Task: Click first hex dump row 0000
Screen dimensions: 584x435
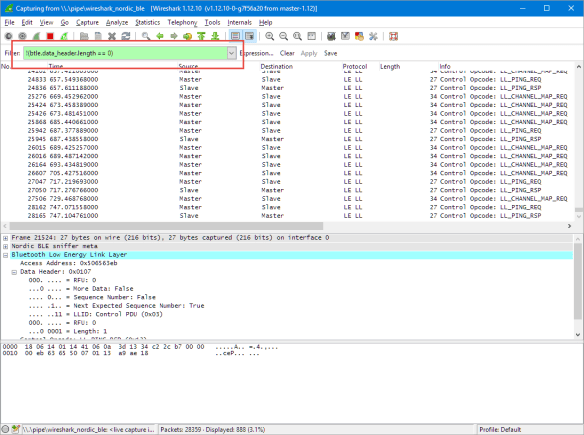Action: [x=141, y=346]
